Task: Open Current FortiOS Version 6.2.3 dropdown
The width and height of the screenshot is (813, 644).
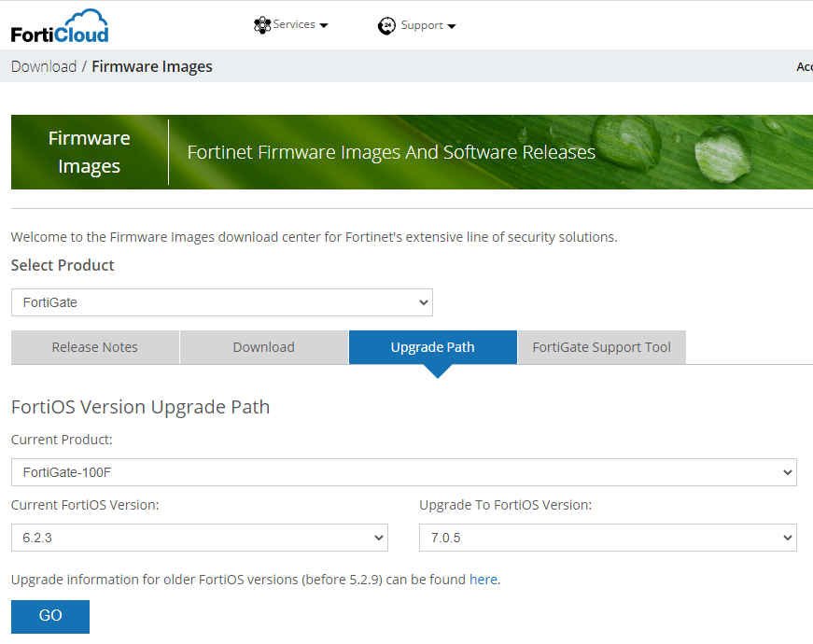Action: tap(200, 538)
